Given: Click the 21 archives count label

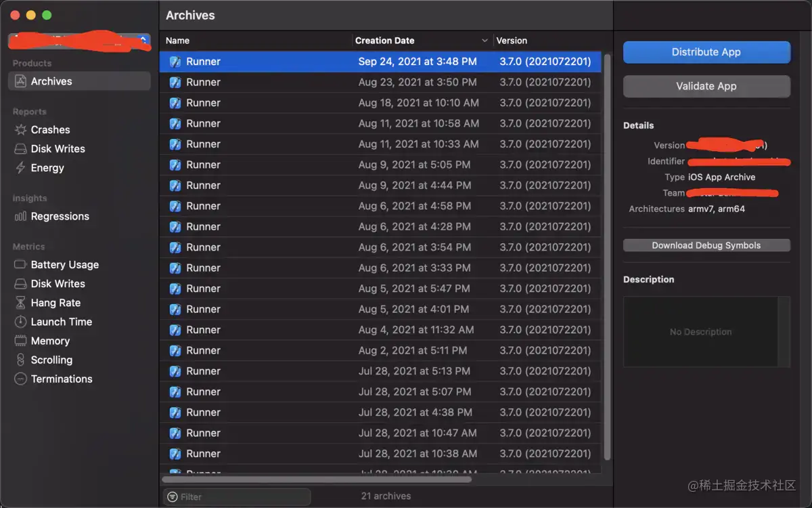Looking at the screenshot, I should [x=386, y=496].
